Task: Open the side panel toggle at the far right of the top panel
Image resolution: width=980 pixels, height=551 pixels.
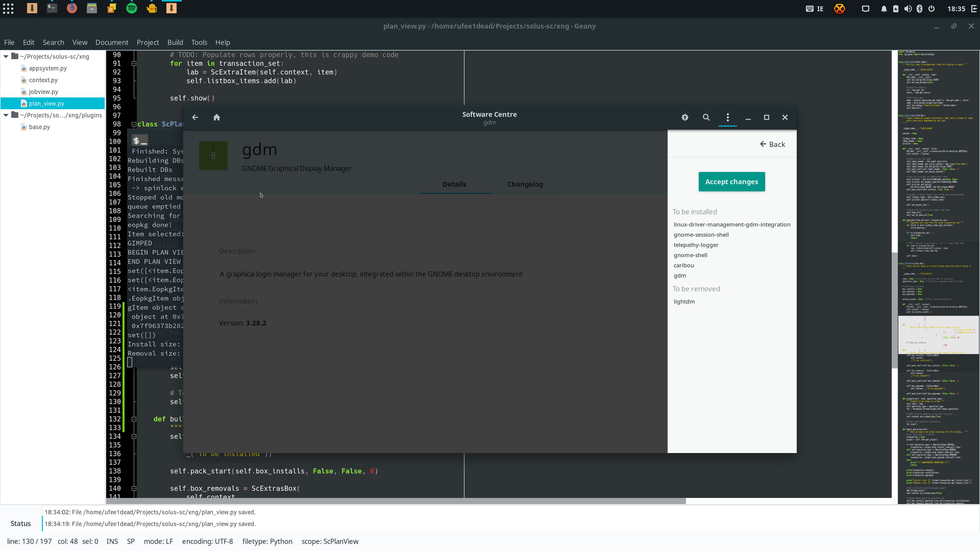Action: 974,9
